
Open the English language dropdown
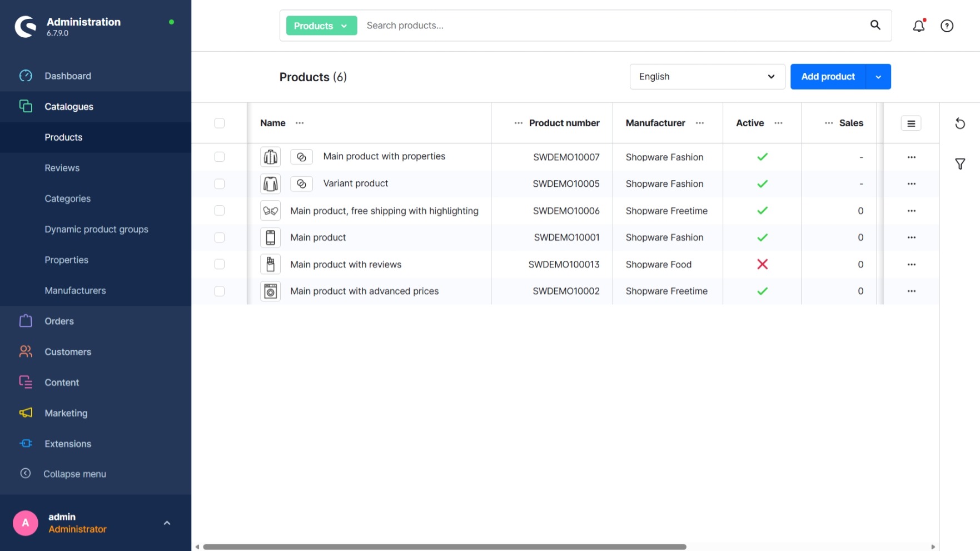[x=707, y=77]
